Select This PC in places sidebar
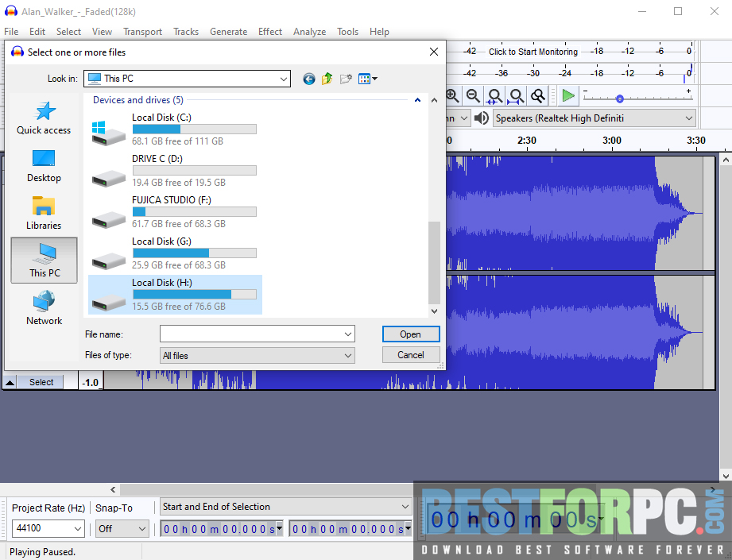This screenshot has height=560, width=732. (x=44, y=261)
